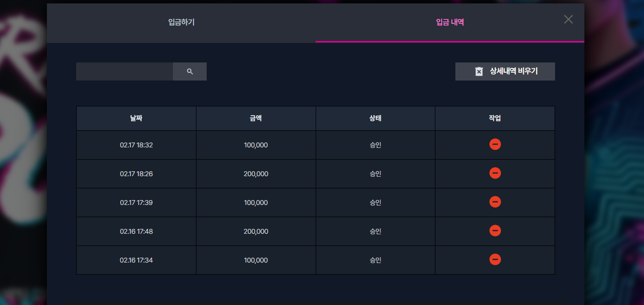The image size is (644, 305).
Task: Switch to the 입금하기 tab
Action: [181, 22]
